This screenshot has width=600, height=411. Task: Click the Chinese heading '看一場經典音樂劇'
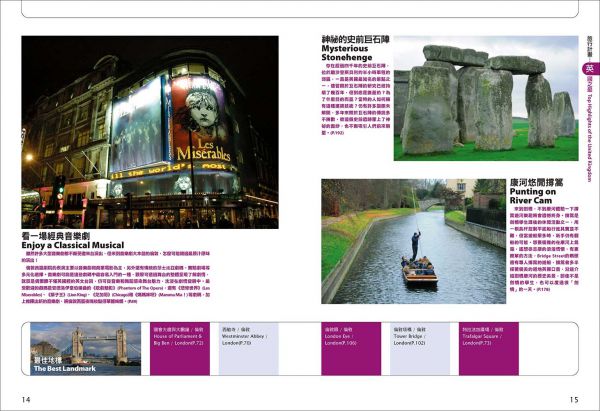coord(56,235)
